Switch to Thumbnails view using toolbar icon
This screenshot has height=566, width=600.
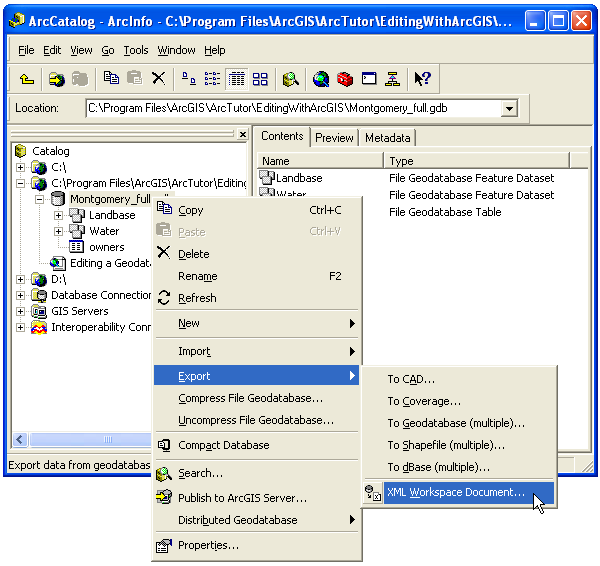pos(260,78)
